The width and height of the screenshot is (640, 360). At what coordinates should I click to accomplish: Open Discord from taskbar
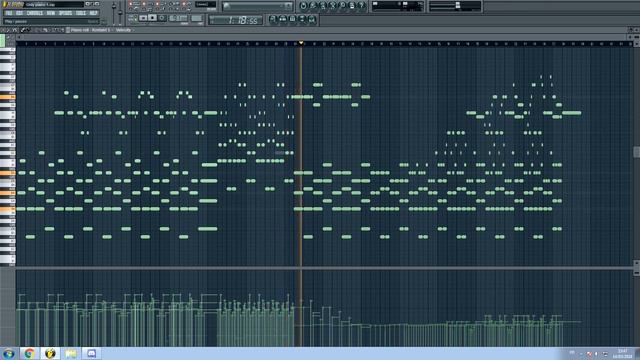[x=91, y=353]
